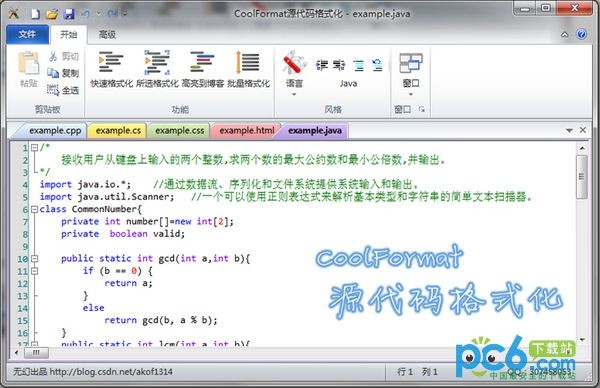Select the example.java document tab
The width and height of the screenshot is (600, 388).
(x=315, y=130)
